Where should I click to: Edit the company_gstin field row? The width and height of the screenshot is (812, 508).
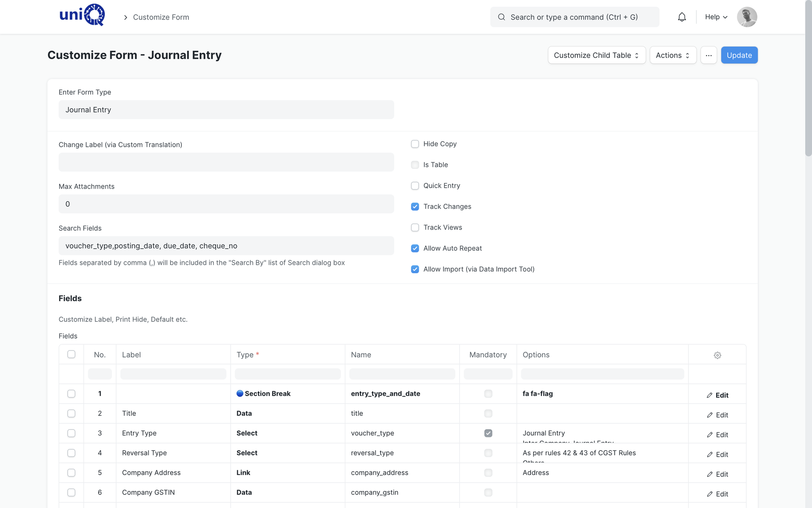coord(717,494)
